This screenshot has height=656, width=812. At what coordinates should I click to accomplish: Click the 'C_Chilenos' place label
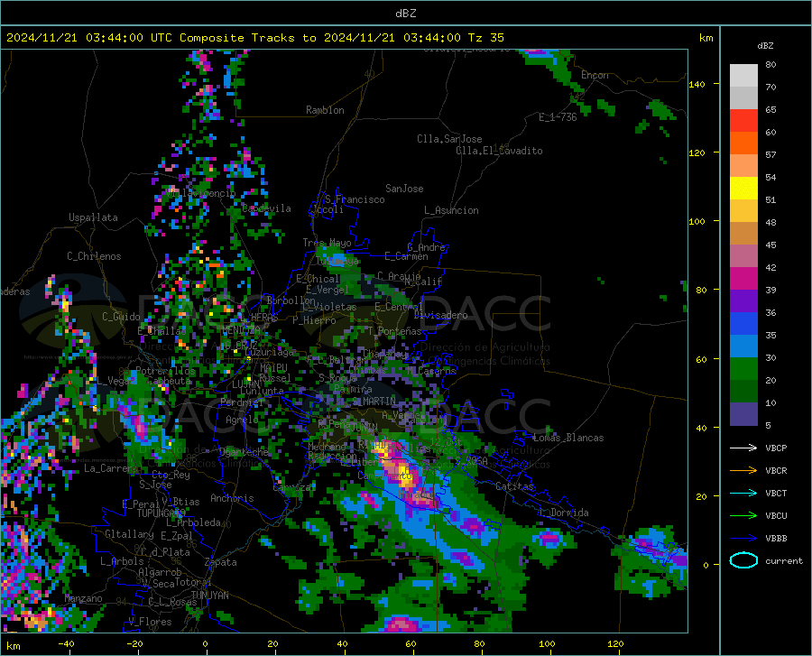[94, 256]
